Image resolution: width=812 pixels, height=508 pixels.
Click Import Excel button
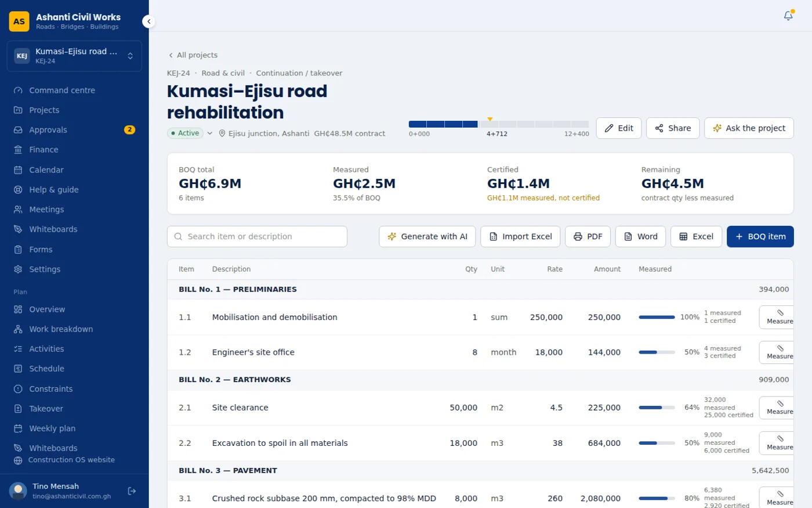520,237
